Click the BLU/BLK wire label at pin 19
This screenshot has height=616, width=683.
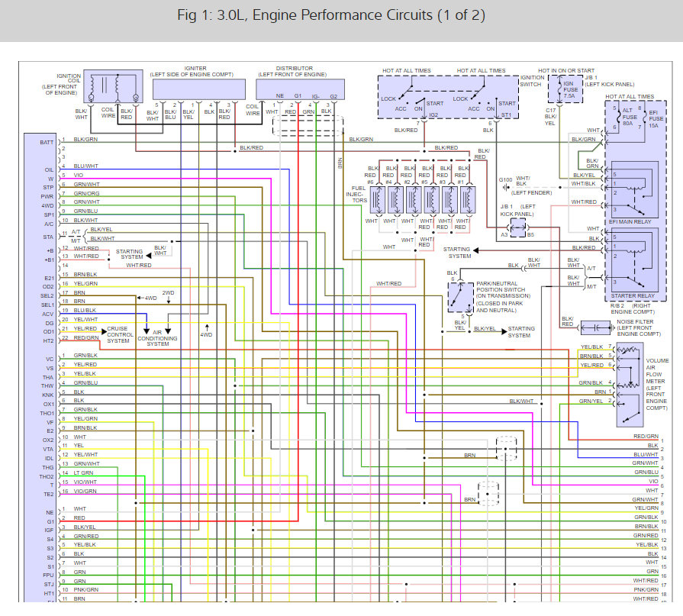click(85, 310)
